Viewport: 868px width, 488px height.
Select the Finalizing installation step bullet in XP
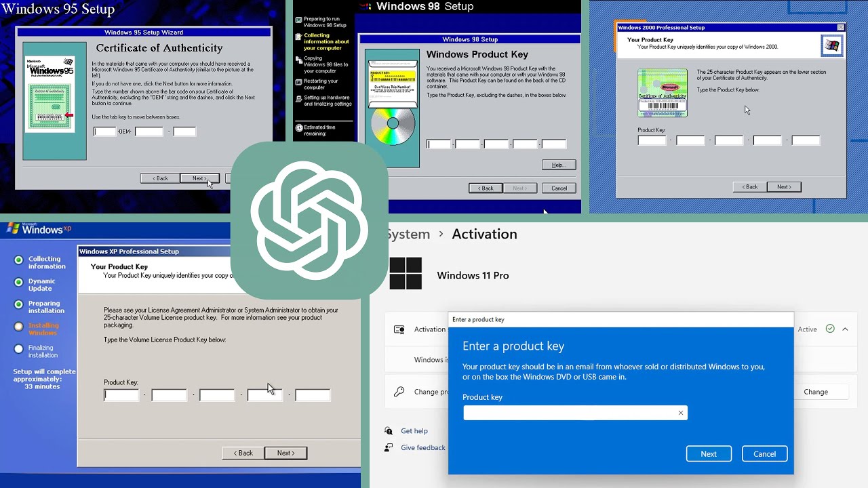(x=18, y=348)
